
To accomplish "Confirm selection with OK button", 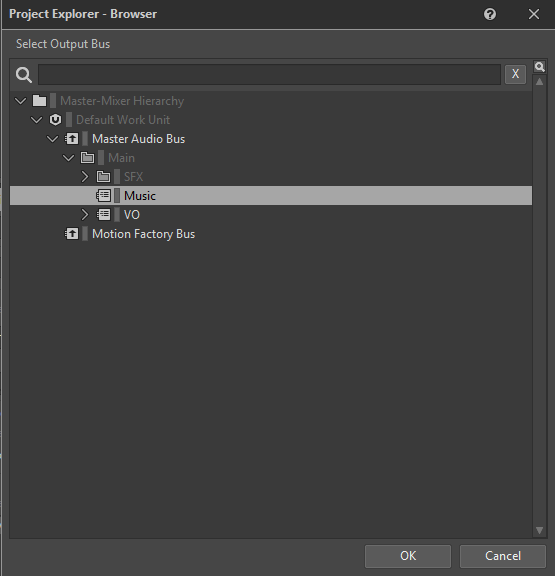I will [x=408, y=556].
